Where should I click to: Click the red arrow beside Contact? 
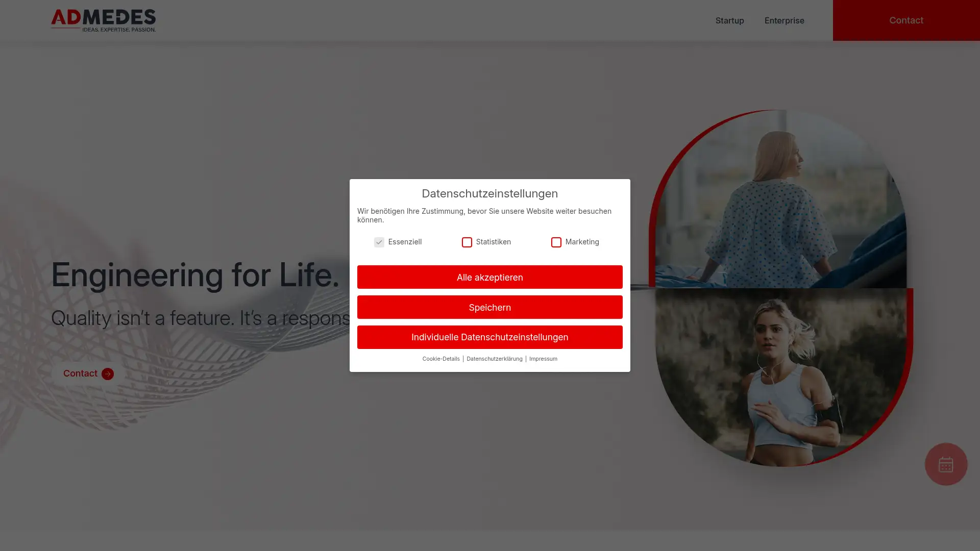point(107,374)
